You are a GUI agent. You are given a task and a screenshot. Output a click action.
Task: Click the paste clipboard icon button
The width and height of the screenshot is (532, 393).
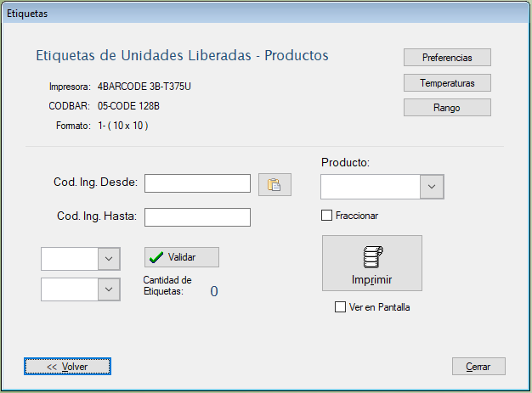(274, 184)
